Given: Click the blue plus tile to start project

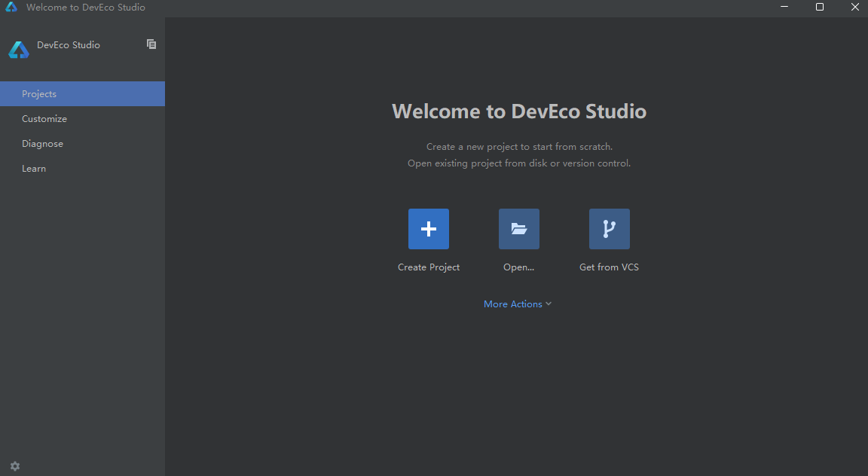Looking at the screenshot, I should coord(428,228).
